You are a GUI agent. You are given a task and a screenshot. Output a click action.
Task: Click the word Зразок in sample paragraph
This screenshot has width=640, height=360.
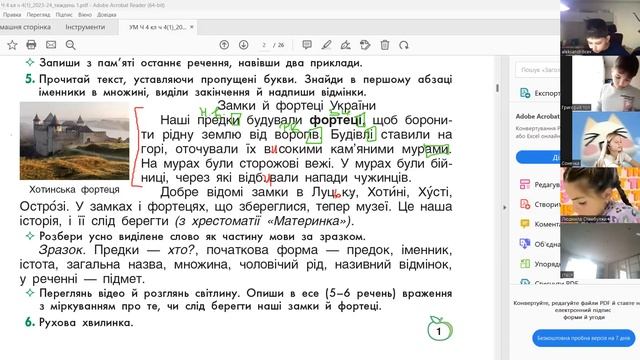pyautogui.click(x=61, y=250)
